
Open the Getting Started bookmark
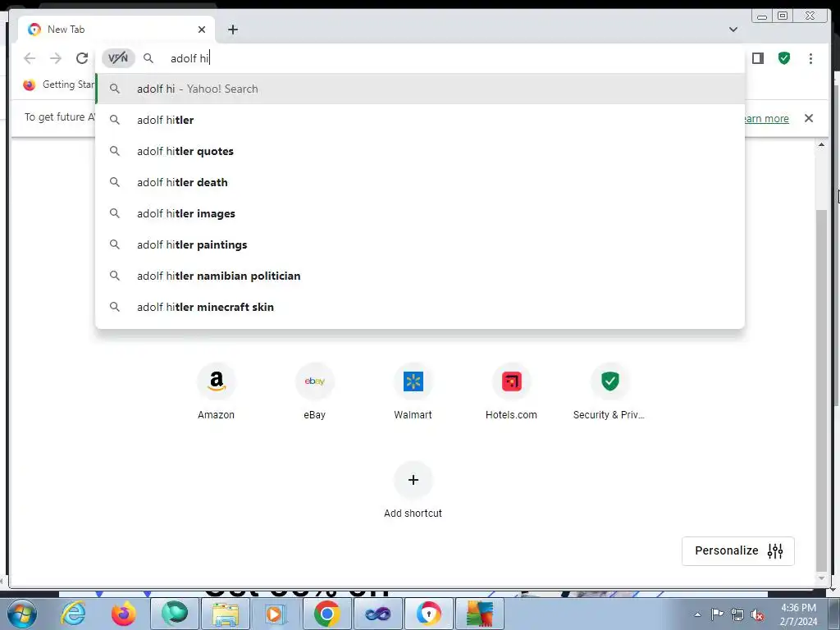point(59,84)
